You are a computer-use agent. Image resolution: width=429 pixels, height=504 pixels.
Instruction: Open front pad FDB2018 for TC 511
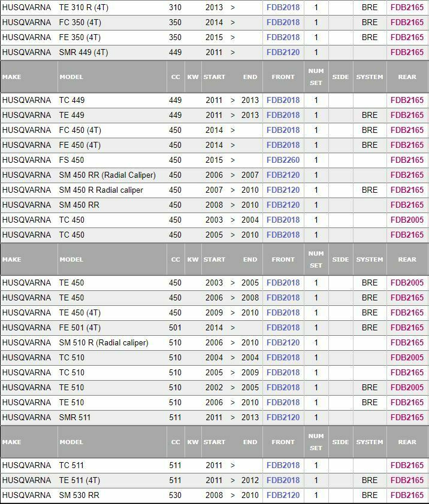[x=283, y=466]
